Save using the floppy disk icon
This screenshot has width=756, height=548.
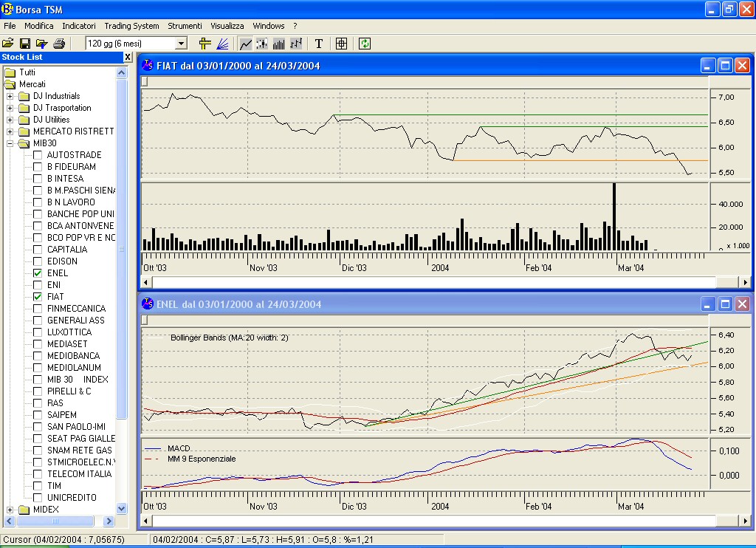point(25,44)
